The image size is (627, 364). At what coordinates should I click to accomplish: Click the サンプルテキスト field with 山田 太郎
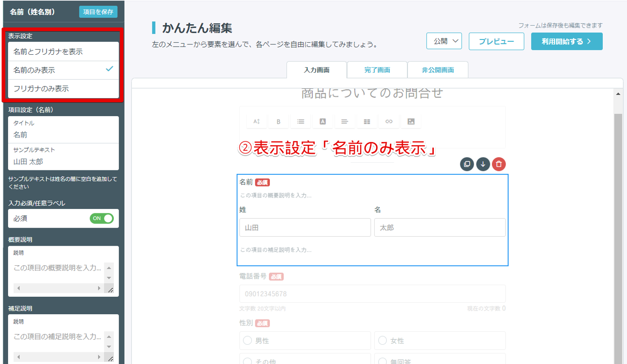pyautogui.click(x=63, y=157)
